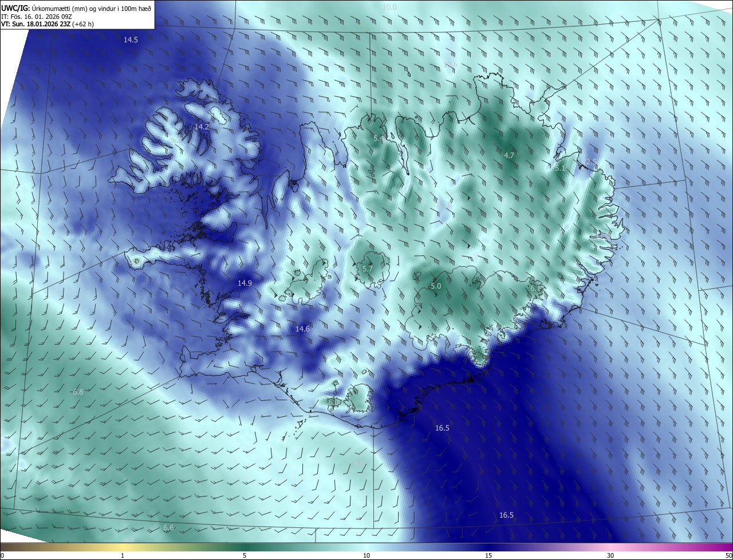
Task: Click the legend tick label "5"
Action: click(x=245, y=555)
